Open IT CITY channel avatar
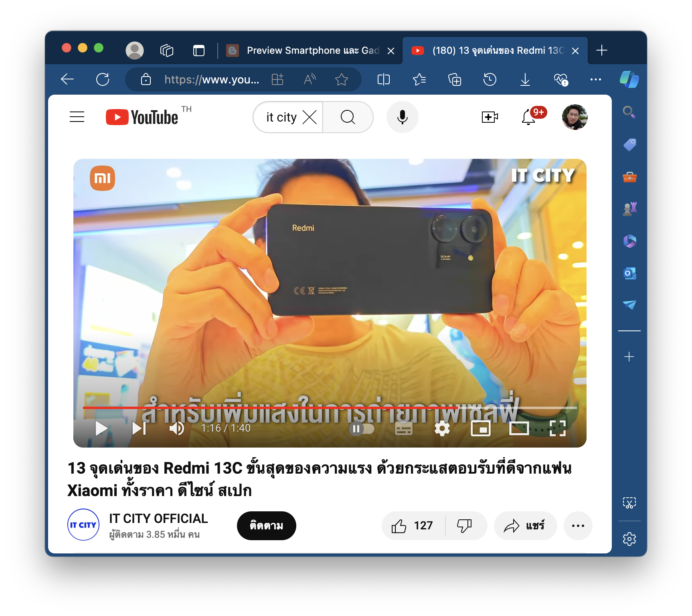692x616 pixels. (83, 525)
